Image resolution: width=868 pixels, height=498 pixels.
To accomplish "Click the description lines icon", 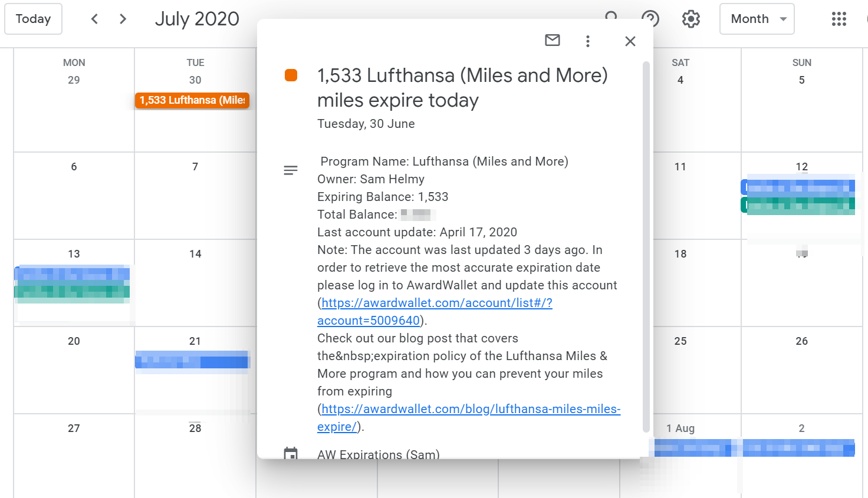I will tap(291, 170).
